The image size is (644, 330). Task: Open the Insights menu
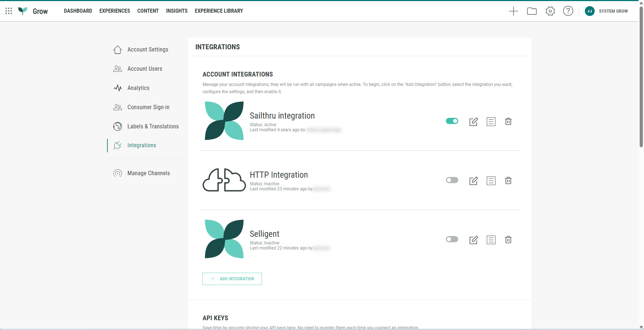click(177, 11)
